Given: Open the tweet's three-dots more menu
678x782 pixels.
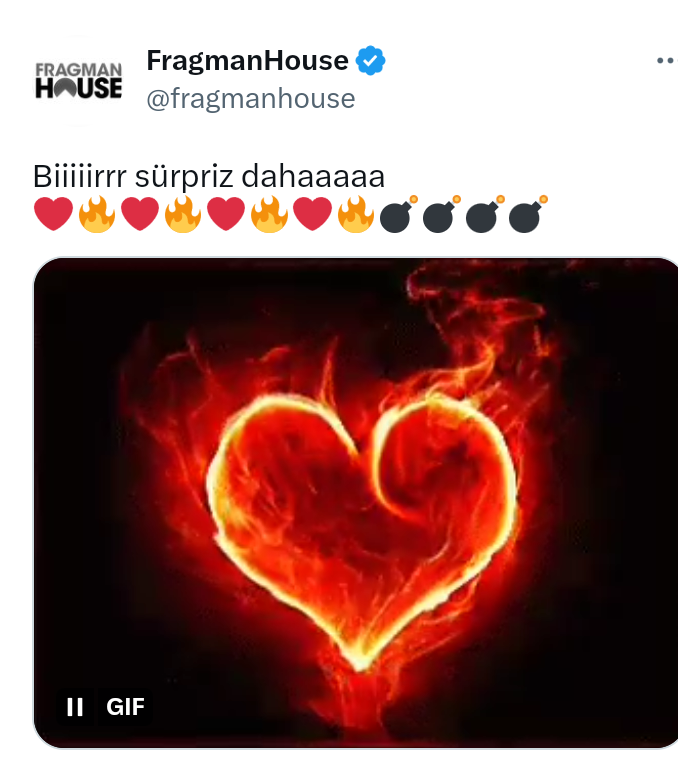Looking at the screenshot, I should click(666, 60).
